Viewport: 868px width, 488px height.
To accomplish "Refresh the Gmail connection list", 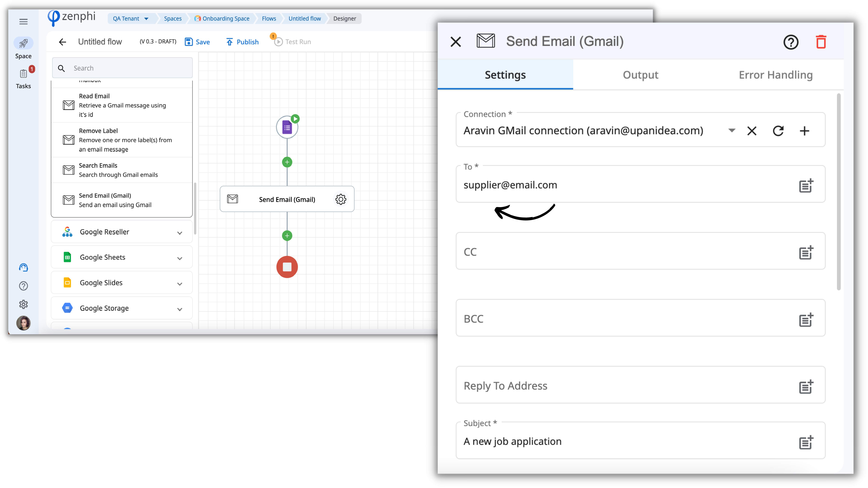I will [x=778, y=131].
